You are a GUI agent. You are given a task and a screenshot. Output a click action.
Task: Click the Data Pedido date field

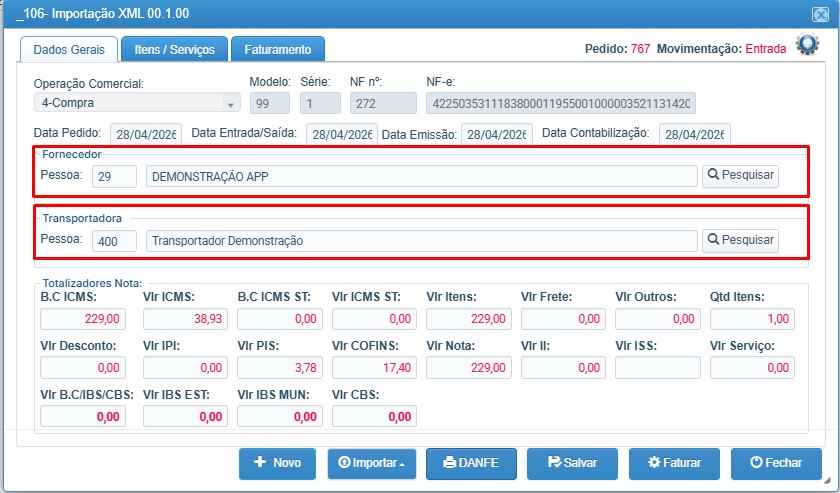pos(146,134)
